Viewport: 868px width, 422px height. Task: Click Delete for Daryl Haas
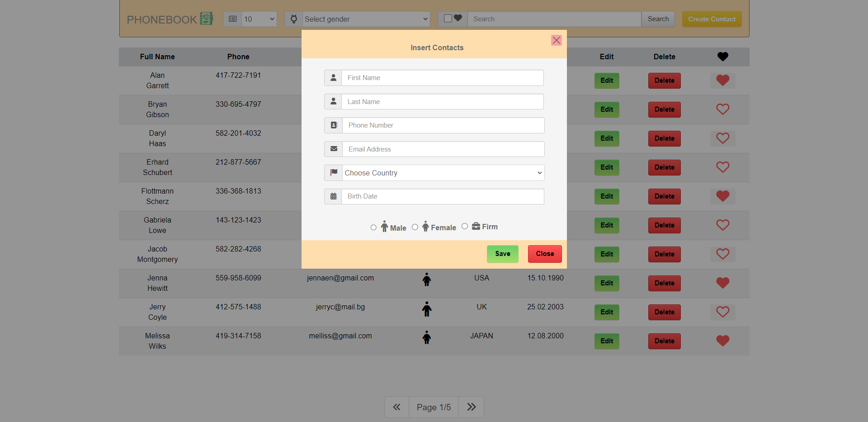click(664, 138)
